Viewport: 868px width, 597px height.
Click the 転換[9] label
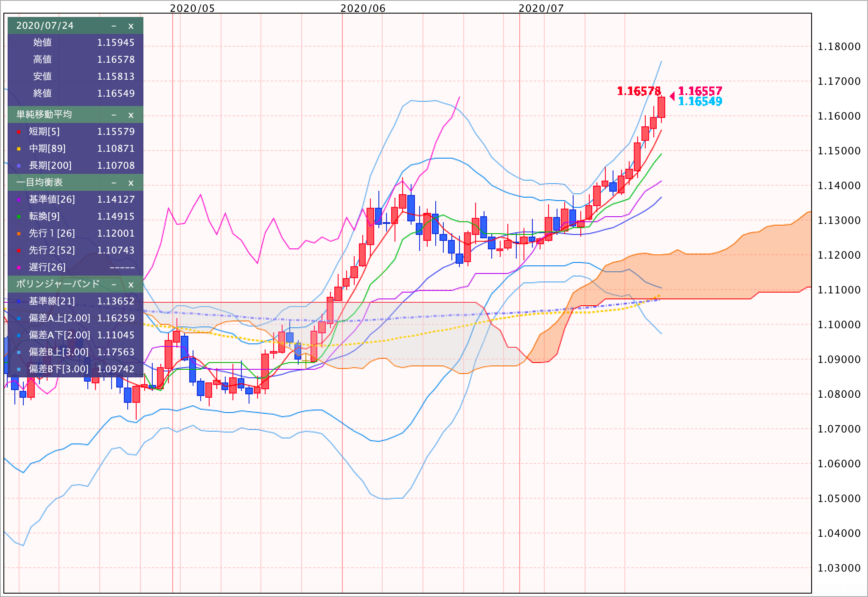44,216
